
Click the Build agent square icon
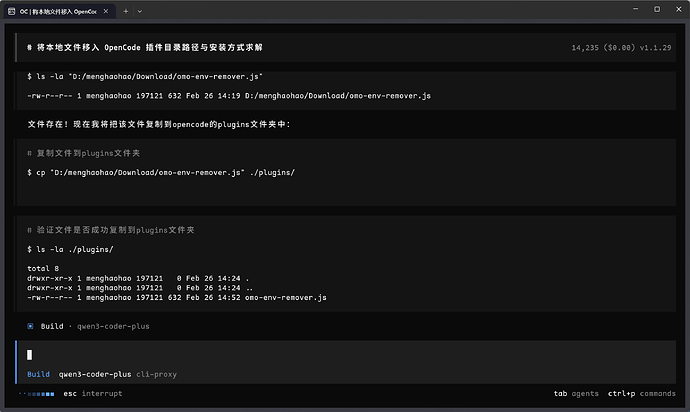click(x=30, y=326)
